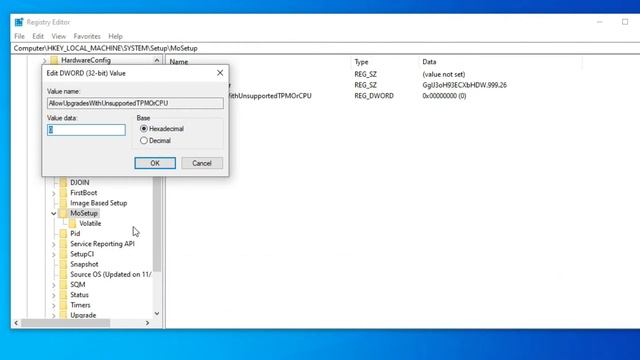Open the View menu
Image resolution: width=640 pixels, height=360 pixels.
coord(59,36)
